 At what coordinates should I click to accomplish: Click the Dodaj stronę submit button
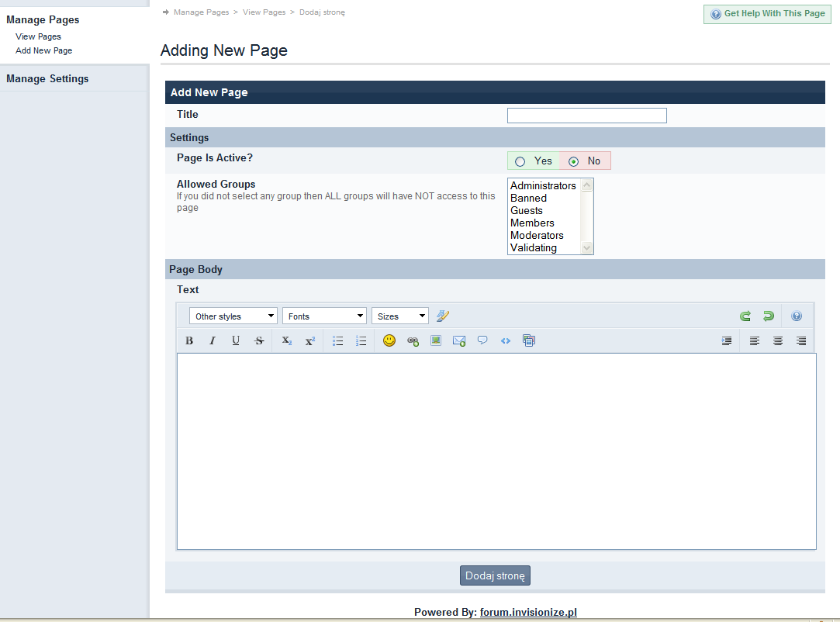495,575
